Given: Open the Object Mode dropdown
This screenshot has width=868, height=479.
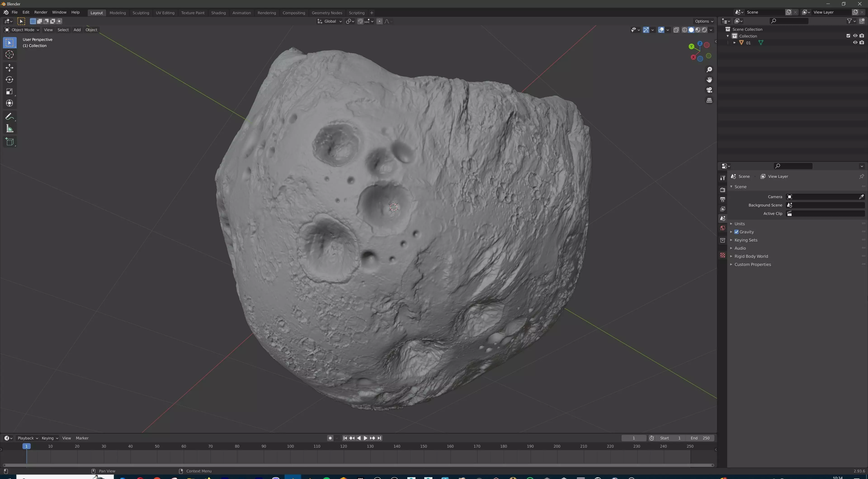Looking at the screenshot, I should (x=22, y=30).
